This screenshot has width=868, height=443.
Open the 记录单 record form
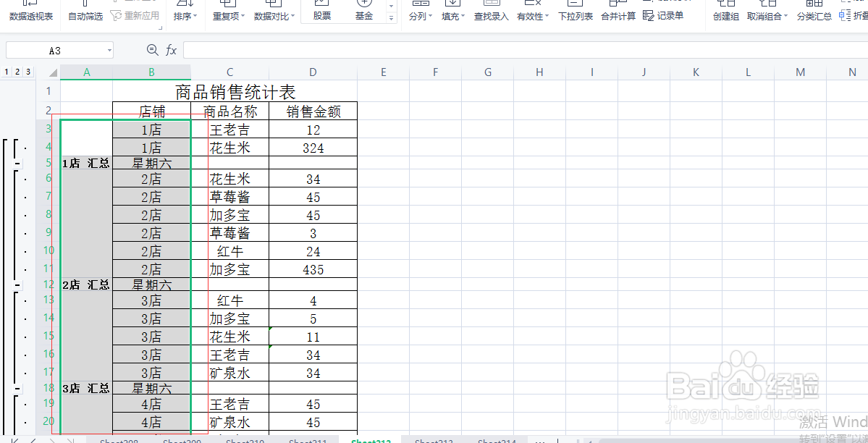point(663,15)
